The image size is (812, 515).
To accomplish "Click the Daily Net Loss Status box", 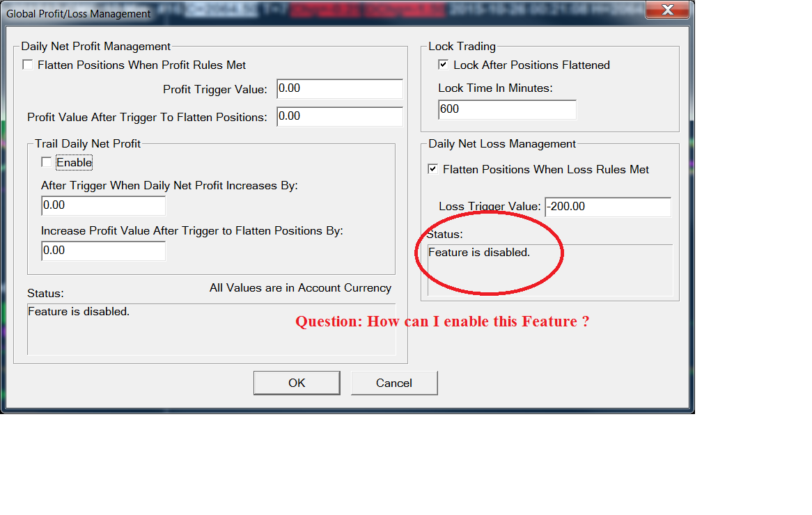I will pos(550,270).
